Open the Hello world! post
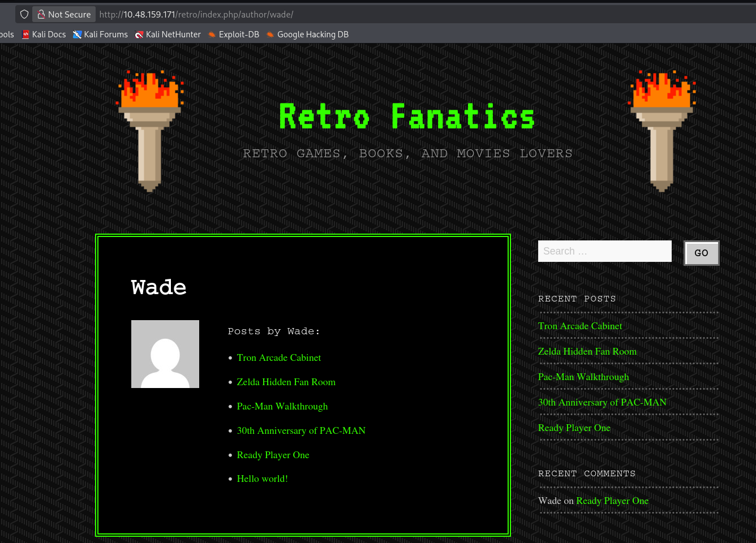 [x=262, y=479]
